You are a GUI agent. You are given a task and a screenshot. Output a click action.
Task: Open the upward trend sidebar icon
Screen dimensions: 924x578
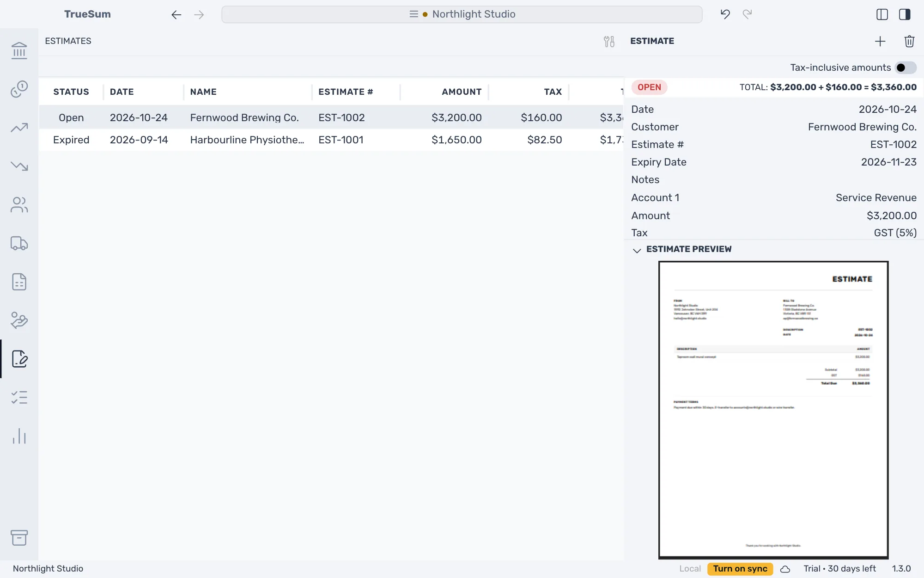pyautogui.click(x=19, y=127)
